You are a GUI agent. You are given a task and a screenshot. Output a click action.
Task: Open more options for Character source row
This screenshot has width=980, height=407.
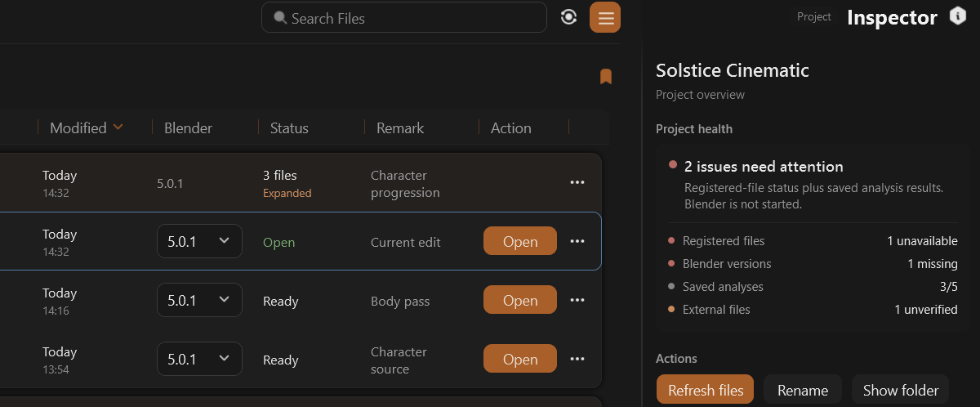click(x=577, y=359)
